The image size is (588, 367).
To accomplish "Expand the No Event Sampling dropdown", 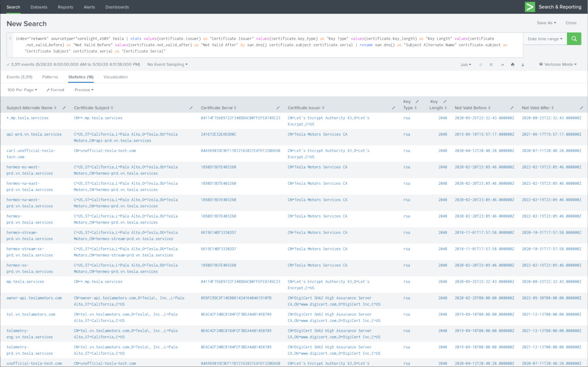I will [x=167, y=64].
